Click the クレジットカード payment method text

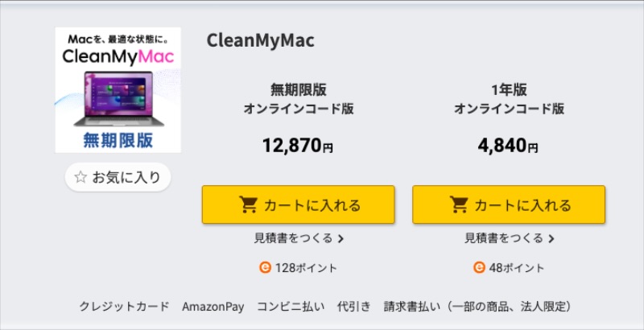(x=124, y=306)
